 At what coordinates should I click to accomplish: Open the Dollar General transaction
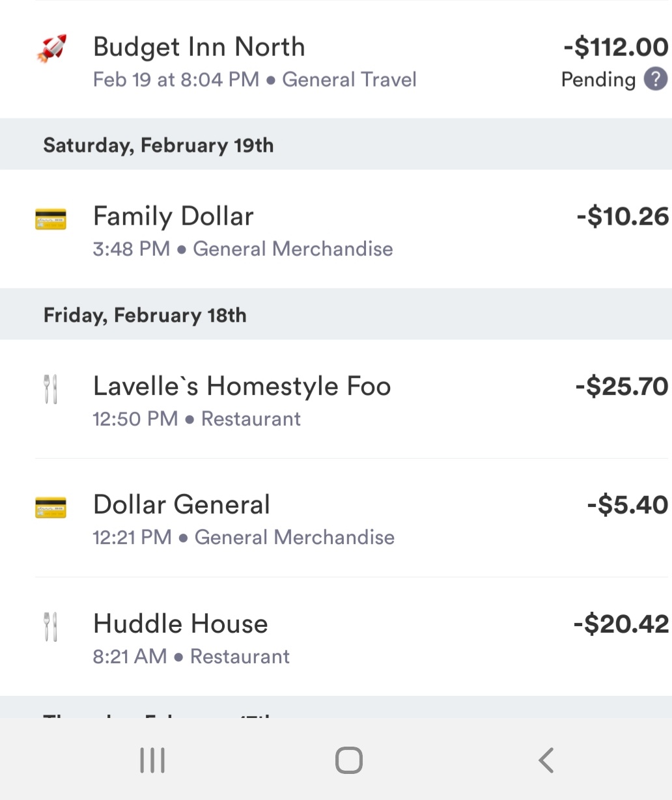pos(181,505)
